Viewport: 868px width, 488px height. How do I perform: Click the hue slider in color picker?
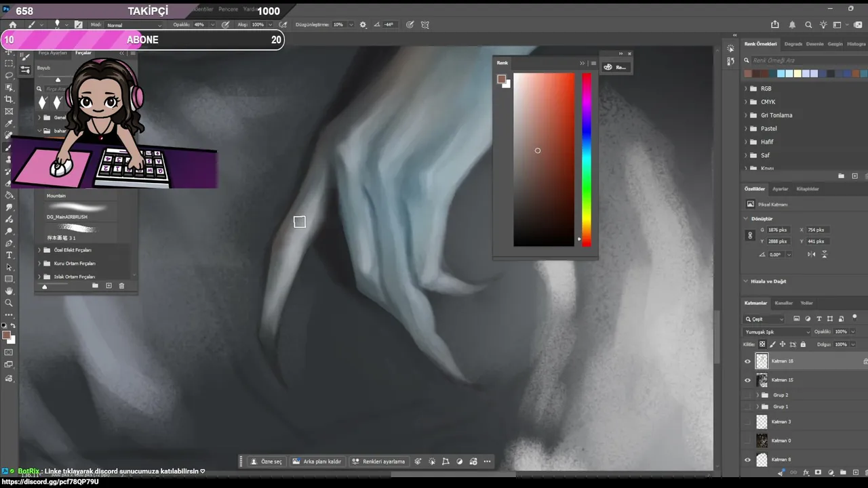[586, 160]
